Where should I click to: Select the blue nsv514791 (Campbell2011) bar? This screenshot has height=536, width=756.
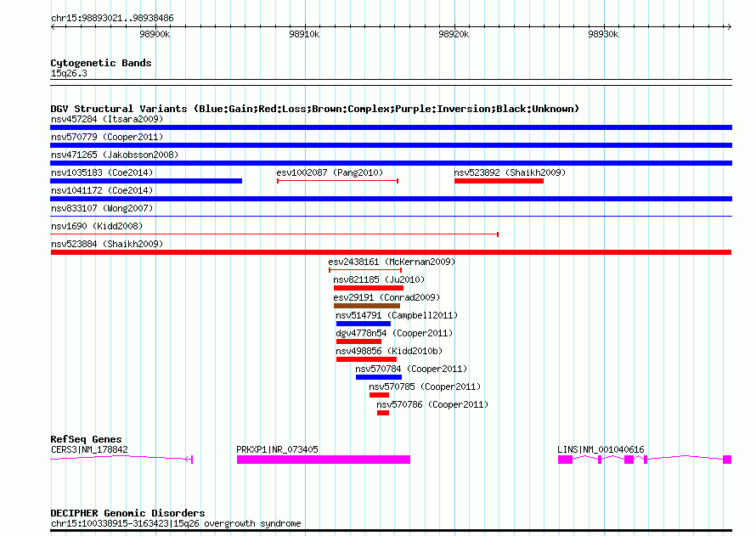point(363,324)
